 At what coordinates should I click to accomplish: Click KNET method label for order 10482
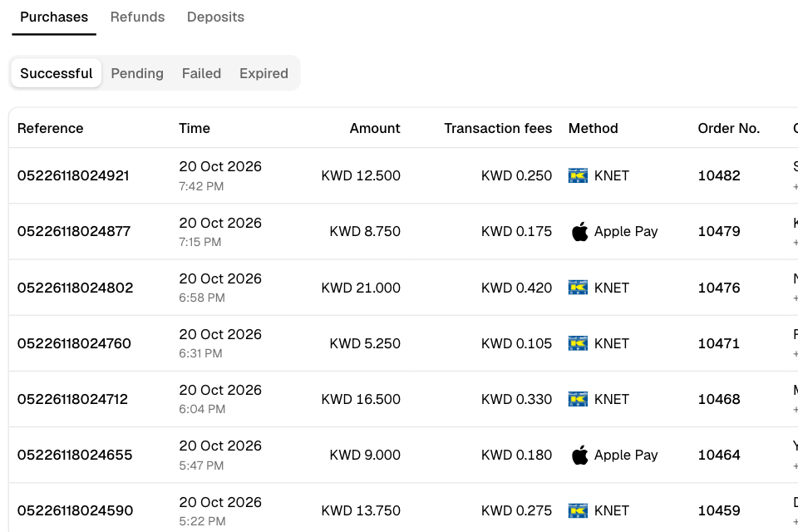coord(612,175)
